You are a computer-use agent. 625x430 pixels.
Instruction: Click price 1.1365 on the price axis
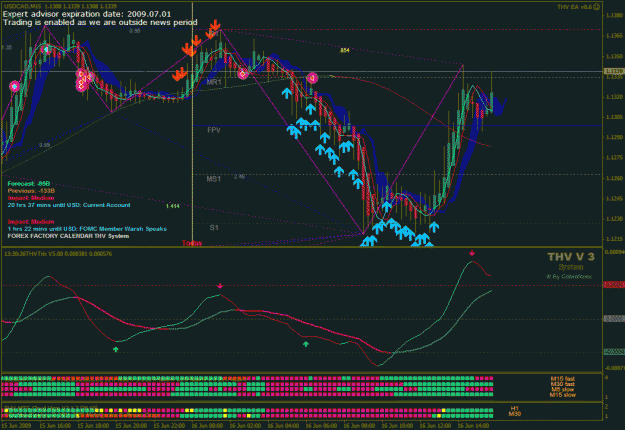[x=614, y=36]
